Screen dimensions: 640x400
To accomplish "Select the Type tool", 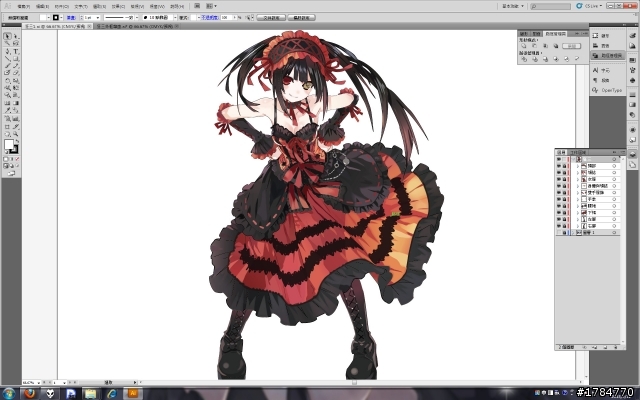I will [x=16, y=52].
